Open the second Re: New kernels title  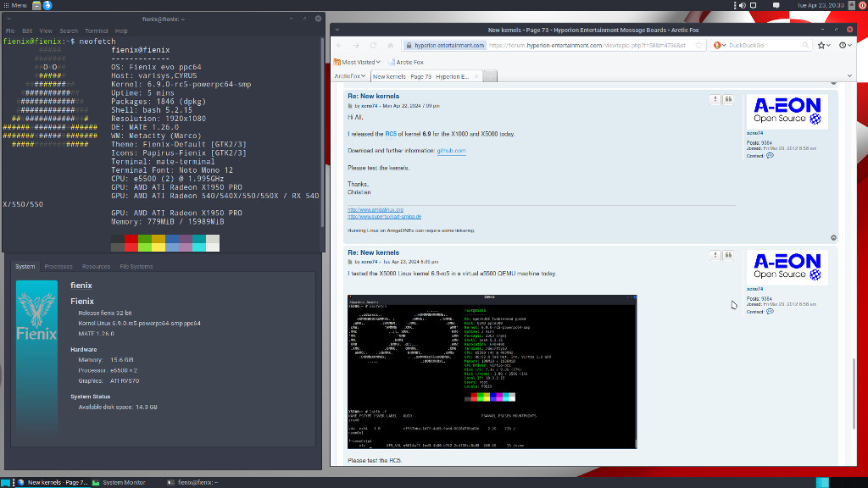click(373, 252)
